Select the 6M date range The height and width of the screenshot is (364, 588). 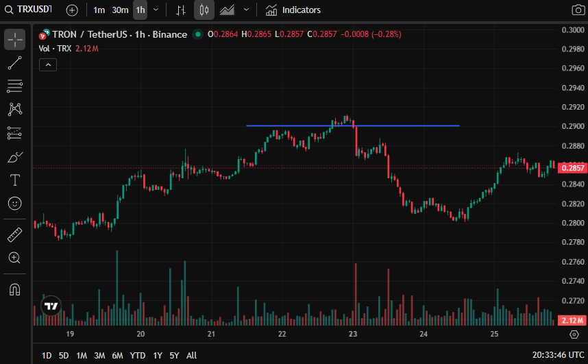pyautogui.click(x=117, y=355)
